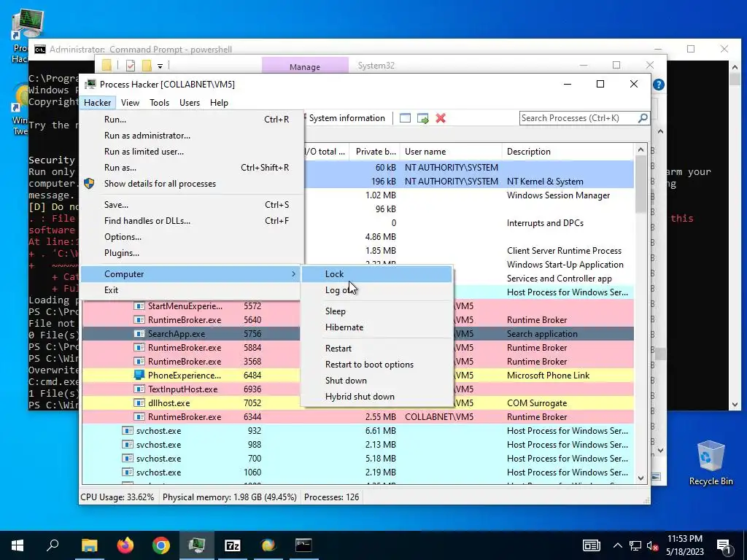747x560 pixels.
Task: Open the Hacker menu
Action: 97,102
